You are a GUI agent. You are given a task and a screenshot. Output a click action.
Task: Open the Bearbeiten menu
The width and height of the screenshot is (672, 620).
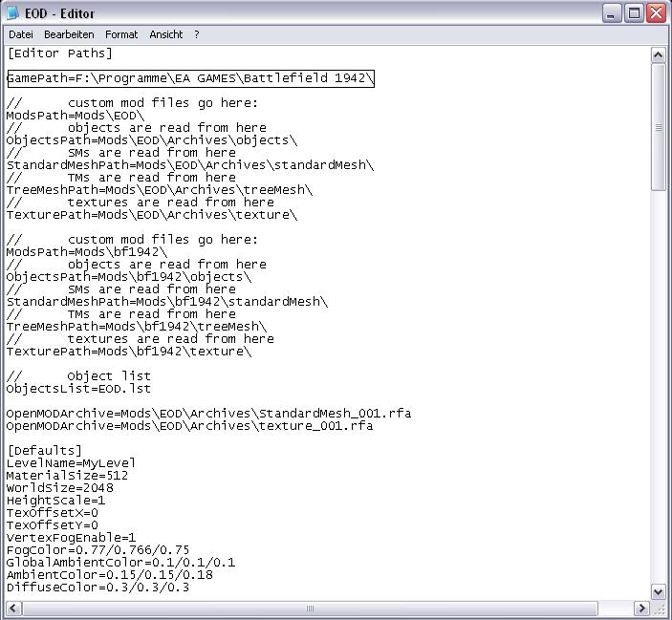point(69,34)
